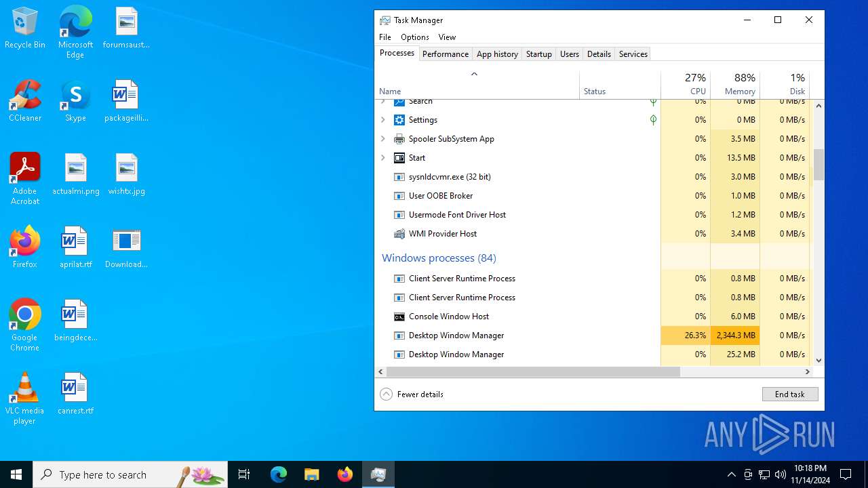The width and height of the screenshot is (868, 488).
Task: Click the Spooler SubSystem App printer icon
Action: tap(399, 139)
